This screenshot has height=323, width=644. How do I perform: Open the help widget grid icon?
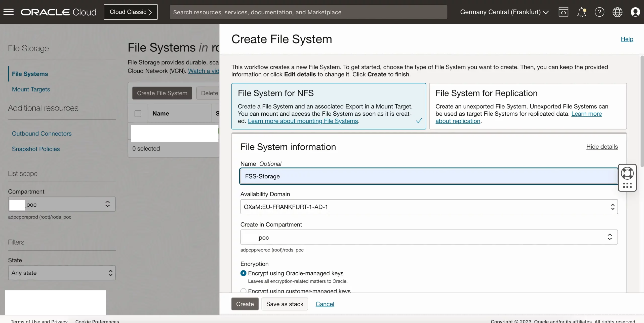pos(627,186)
